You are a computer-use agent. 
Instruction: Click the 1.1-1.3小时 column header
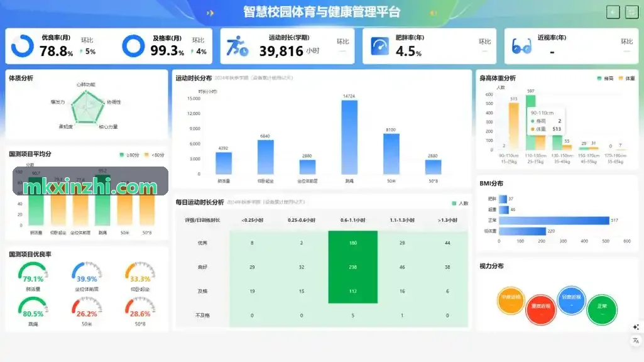click(x=402, y=220)
